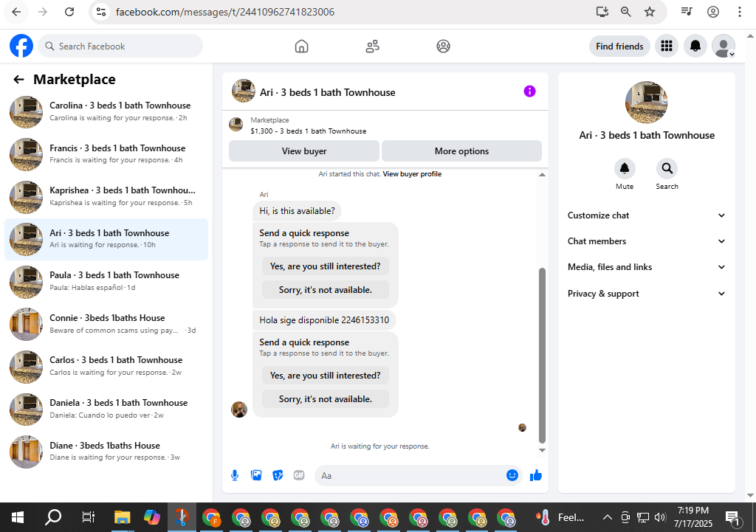The height and width of the screenshot is (532, 756).
Task: Send first 'Yes, are you still interested?' reply
Action: click(326, 266)
